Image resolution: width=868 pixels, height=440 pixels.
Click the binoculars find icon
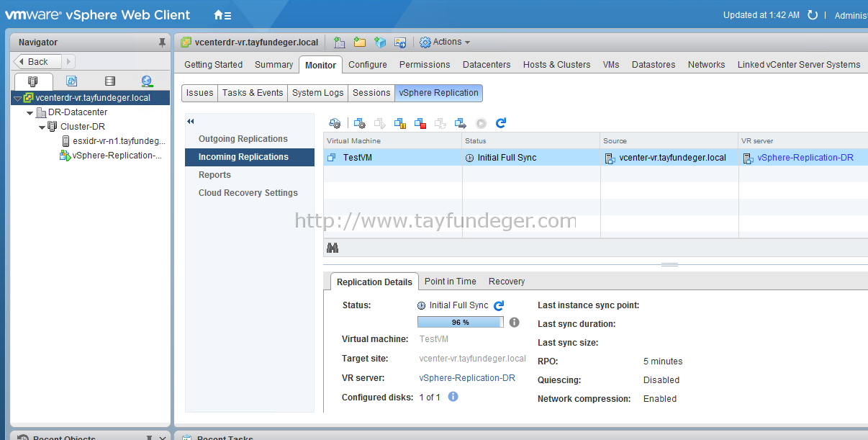point(333,248)
